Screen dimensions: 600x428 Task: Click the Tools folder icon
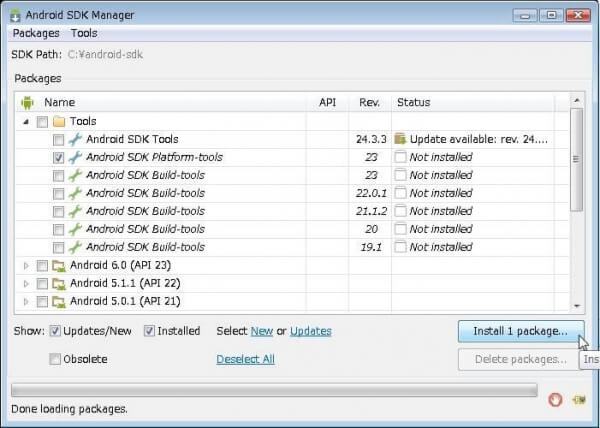pos(59,122)
